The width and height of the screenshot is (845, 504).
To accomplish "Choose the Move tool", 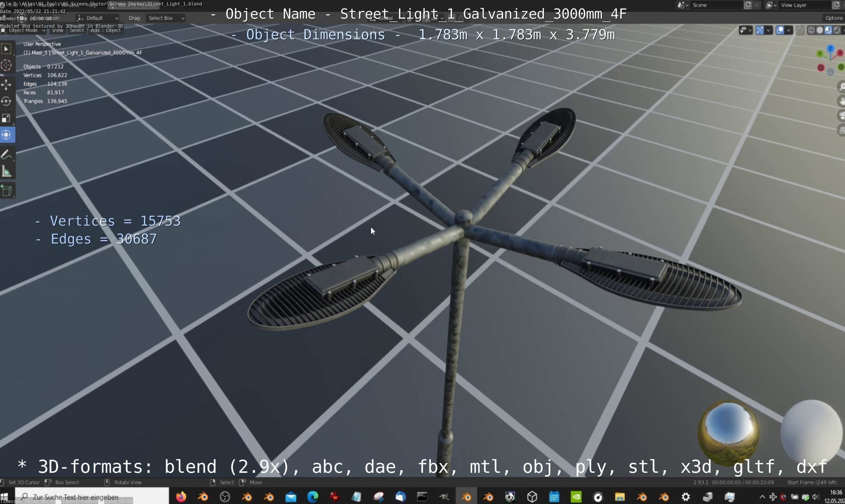I will pyautogui.click(x=6, y=85).
